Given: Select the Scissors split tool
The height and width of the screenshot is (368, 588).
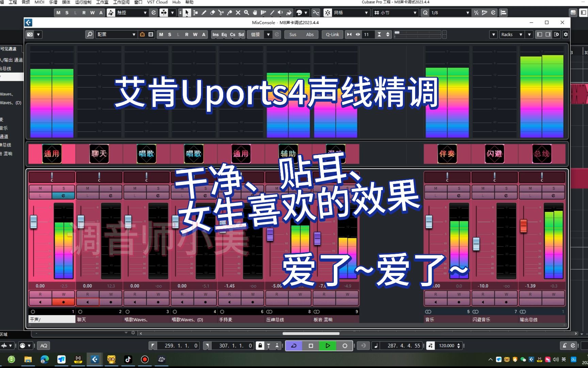Looking at the screenshot, I should point(221,13).
